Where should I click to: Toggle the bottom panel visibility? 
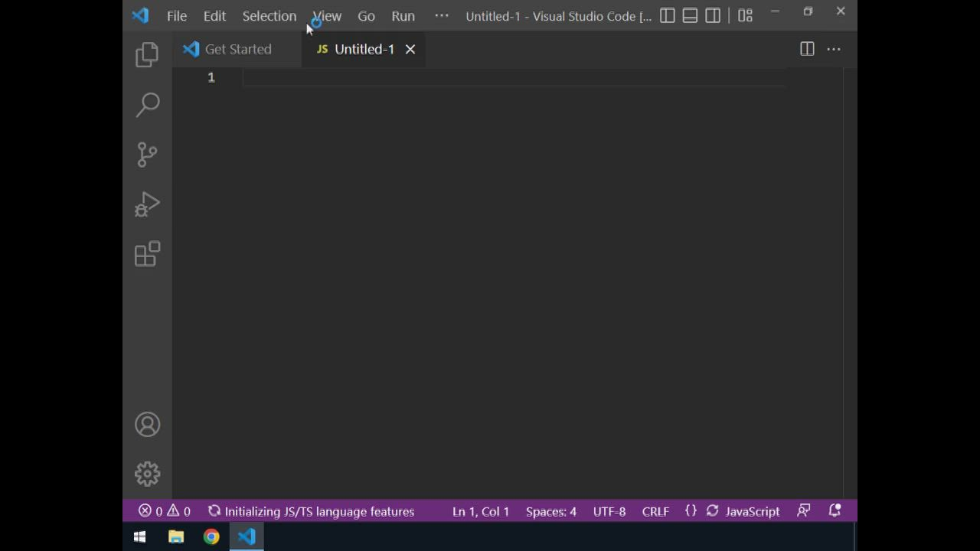pyautogui.click(x=690, y=15)
